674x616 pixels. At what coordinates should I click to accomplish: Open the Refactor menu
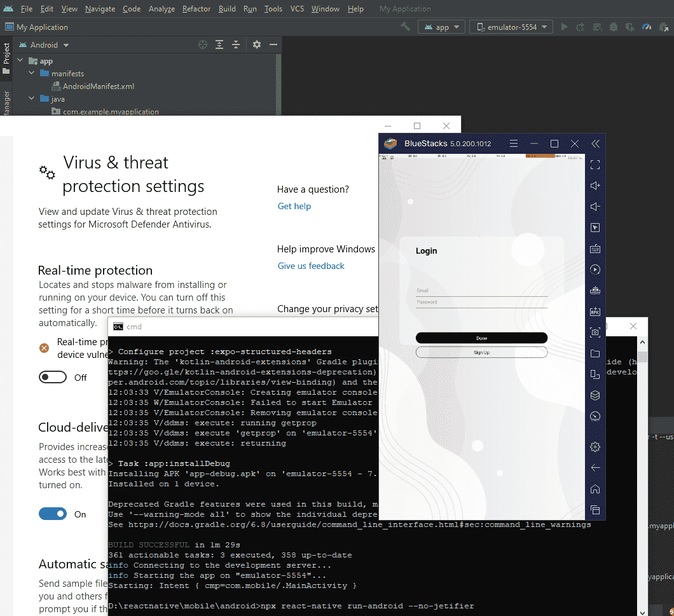196,9
